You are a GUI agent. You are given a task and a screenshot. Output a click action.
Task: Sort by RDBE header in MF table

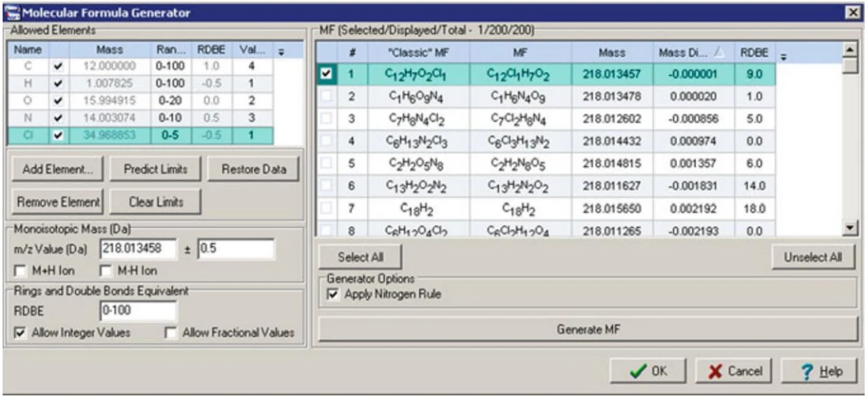tap(754, 53)
